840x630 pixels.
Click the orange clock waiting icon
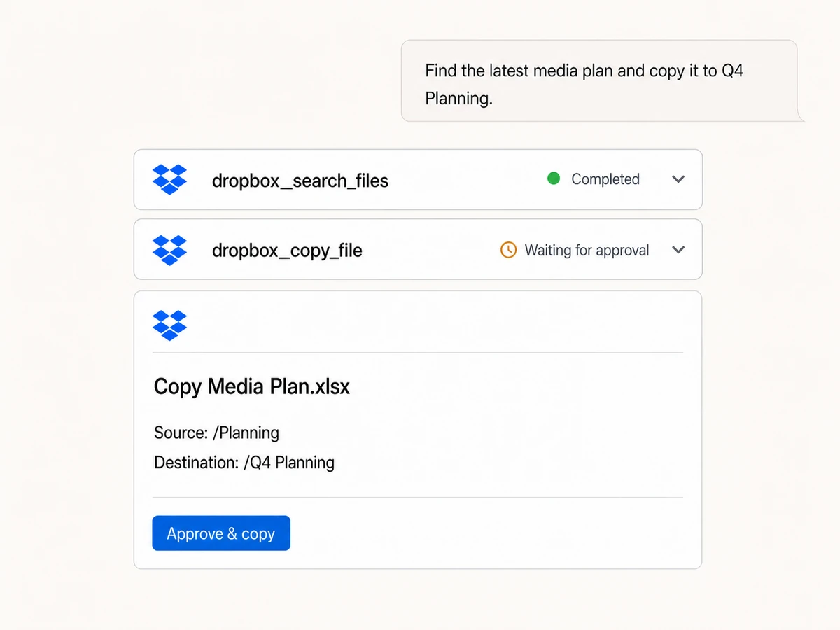[x=508, y=250]
